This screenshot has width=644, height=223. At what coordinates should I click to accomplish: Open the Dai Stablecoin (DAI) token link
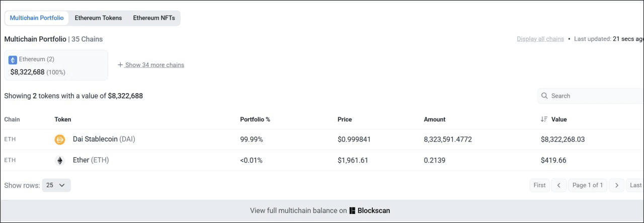click(104, 139)
